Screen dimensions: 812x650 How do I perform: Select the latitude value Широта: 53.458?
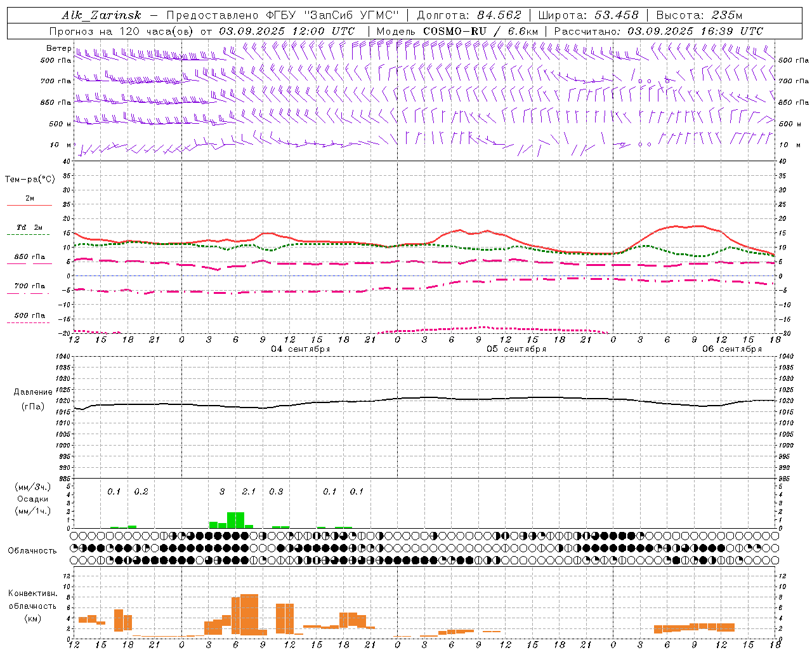coord(588,15)
